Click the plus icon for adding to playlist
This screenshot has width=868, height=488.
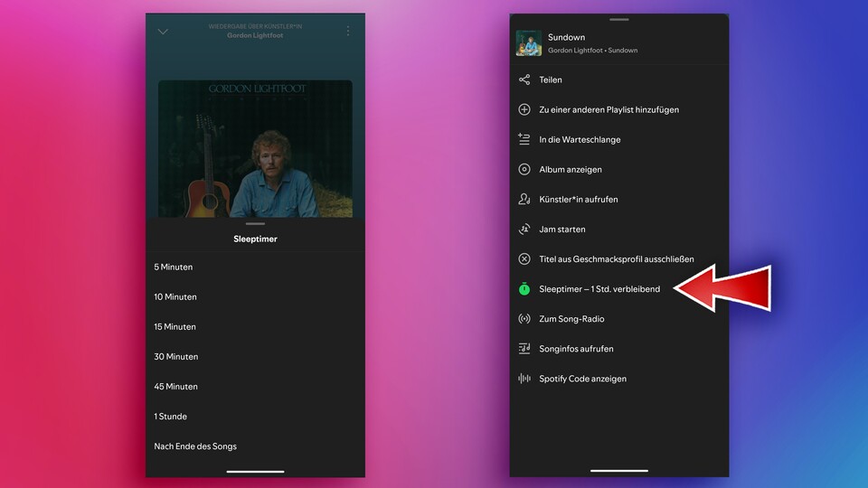pyautogui.click(x=524, y=109)
